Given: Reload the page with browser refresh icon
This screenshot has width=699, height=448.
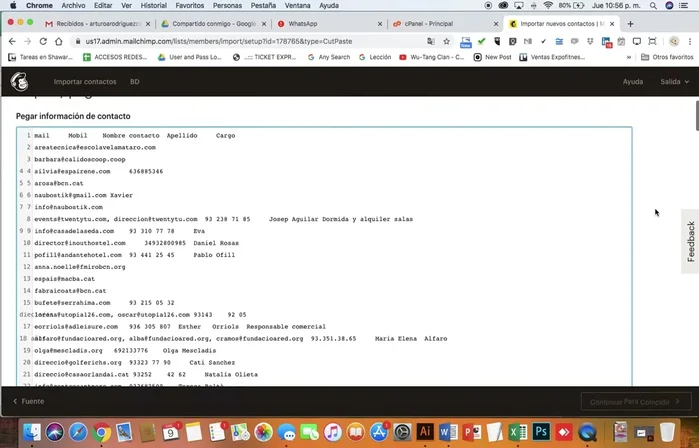Looking at the screenshot, I should click(x=43, y=41).
